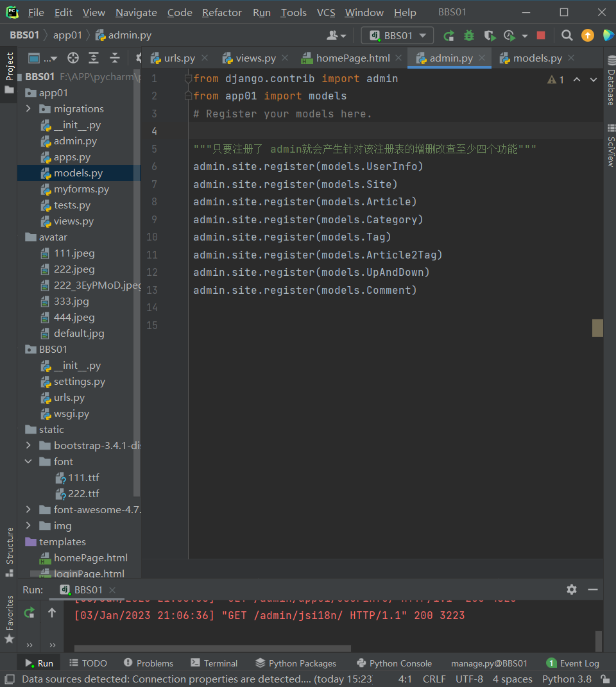Click Event Log in the status bar
This screenshot has width=616, height=687.
click(x=572, y=663)
